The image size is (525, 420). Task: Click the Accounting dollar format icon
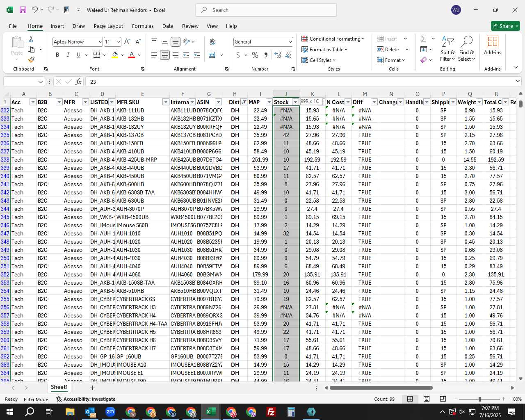point(238,55)
